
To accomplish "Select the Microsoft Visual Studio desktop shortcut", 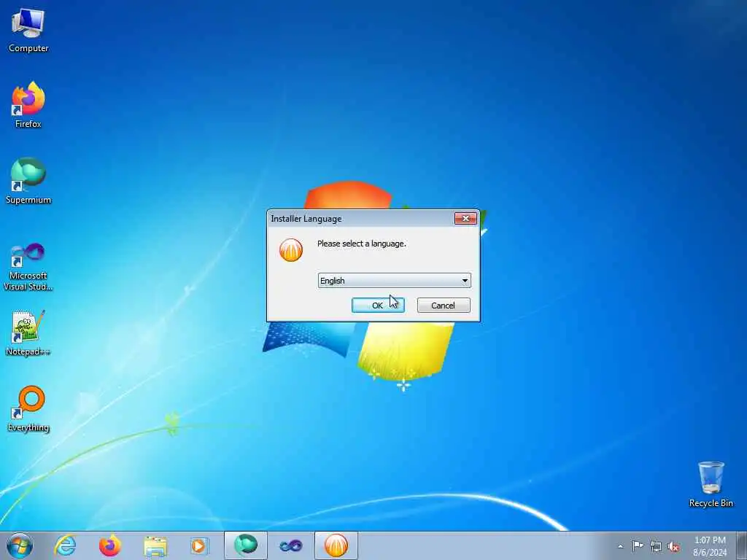I will (28, 267).
